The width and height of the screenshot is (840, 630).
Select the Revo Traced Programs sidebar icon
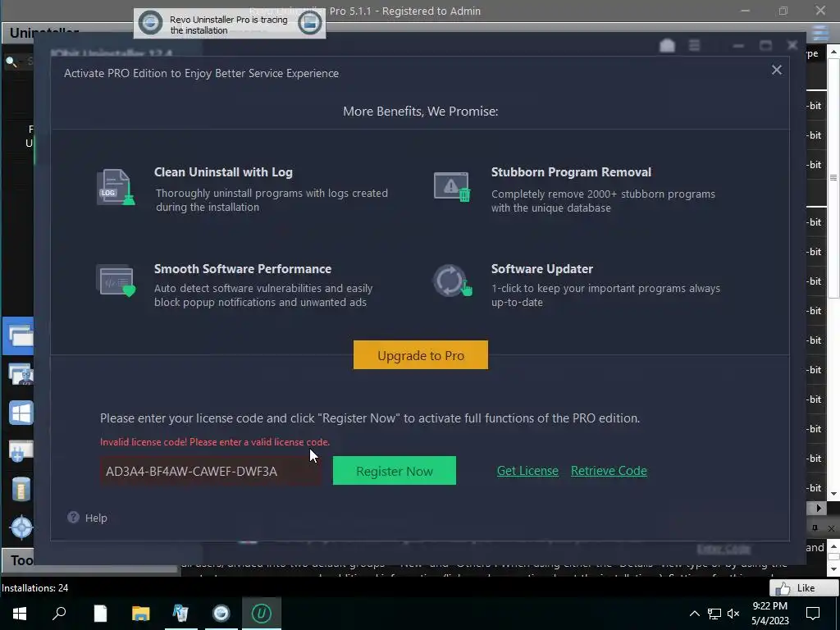click(x=21, y=374)
